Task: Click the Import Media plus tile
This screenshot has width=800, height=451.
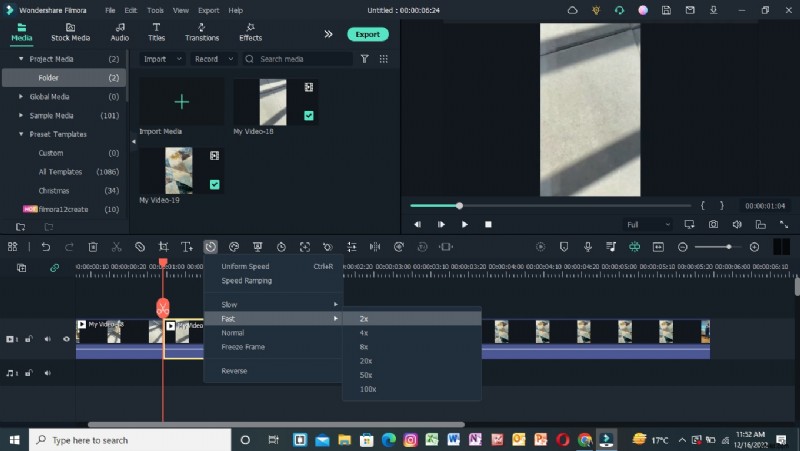Action: 182,102
